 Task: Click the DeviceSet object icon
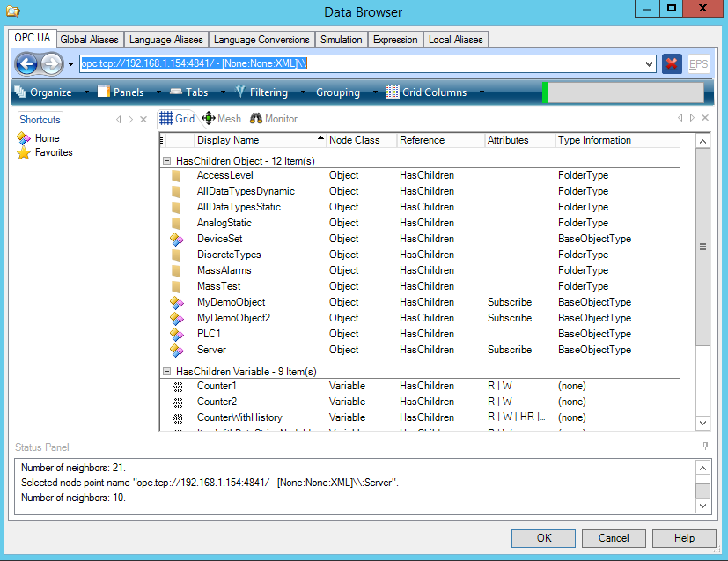point(177,239)
